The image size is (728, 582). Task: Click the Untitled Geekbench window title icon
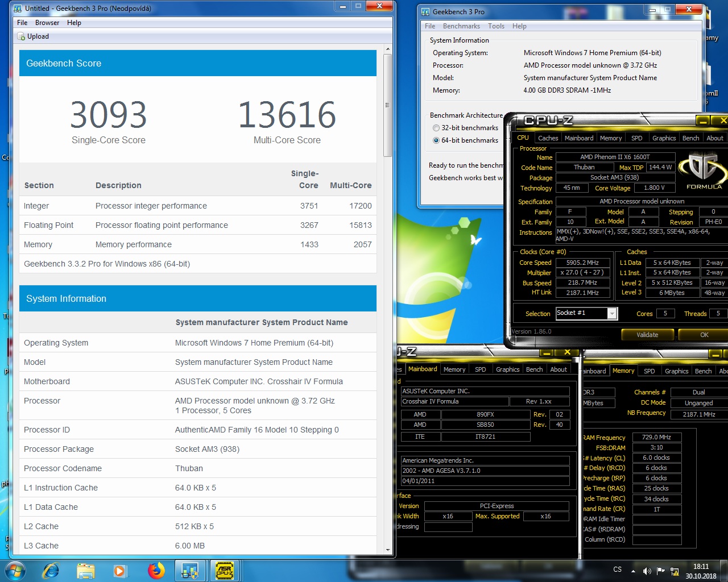coord(18,9)
